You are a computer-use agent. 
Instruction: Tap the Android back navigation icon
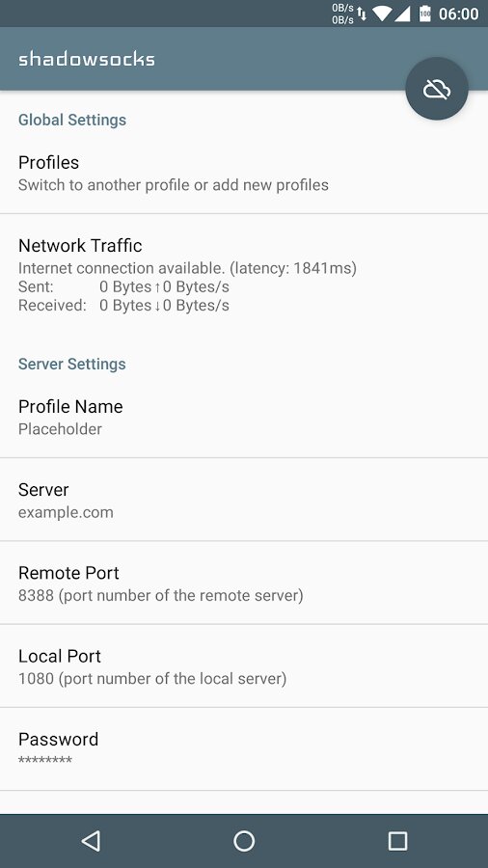[91, 840]
